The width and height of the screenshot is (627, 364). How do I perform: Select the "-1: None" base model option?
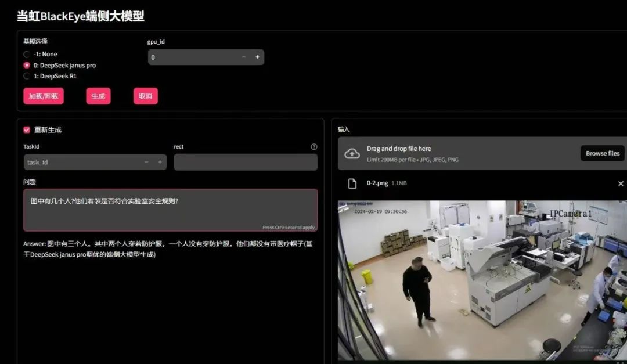tap(26, 54)
